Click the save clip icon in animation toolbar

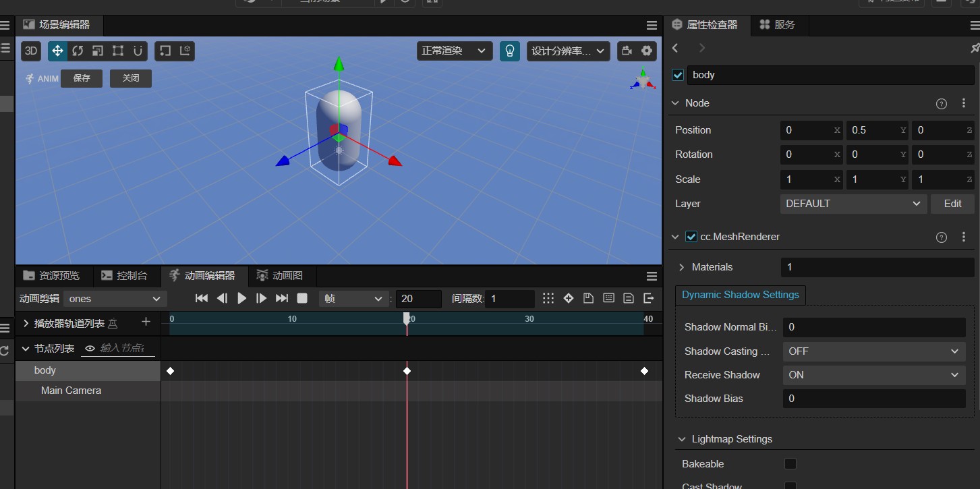(588, 298)
